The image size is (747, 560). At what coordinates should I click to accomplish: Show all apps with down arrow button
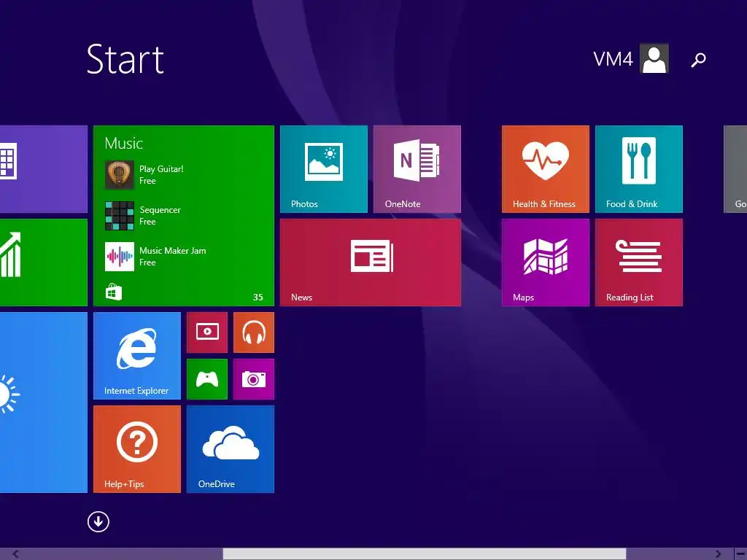pyautogui.click(x=98, y=521)
